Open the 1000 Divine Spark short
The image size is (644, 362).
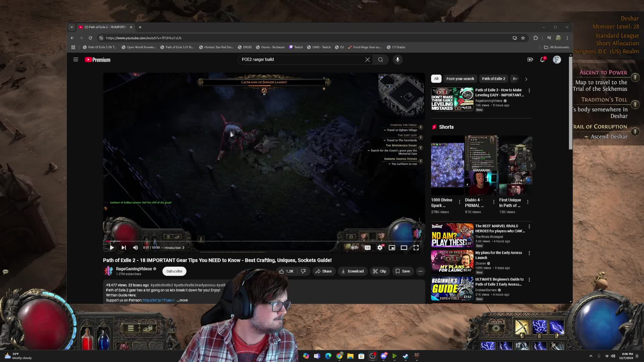click(447, 165)
